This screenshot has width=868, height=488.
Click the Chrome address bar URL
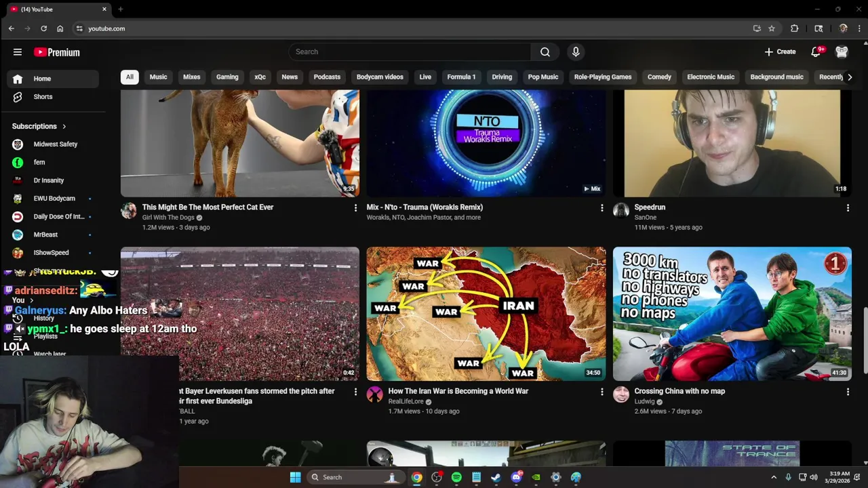106,28
